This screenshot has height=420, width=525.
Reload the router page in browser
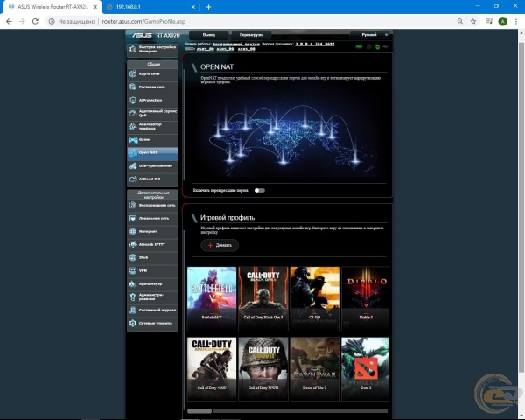35,21
